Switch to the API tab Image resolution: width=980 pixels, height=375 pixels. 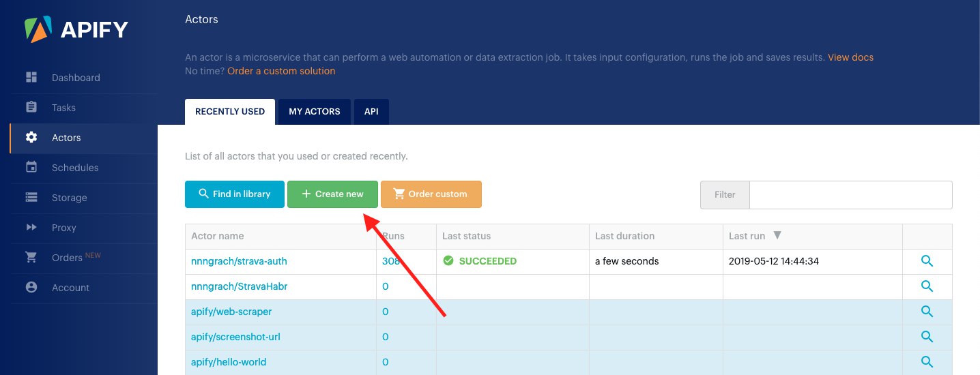pyautogui.click(x=371, y=112)
